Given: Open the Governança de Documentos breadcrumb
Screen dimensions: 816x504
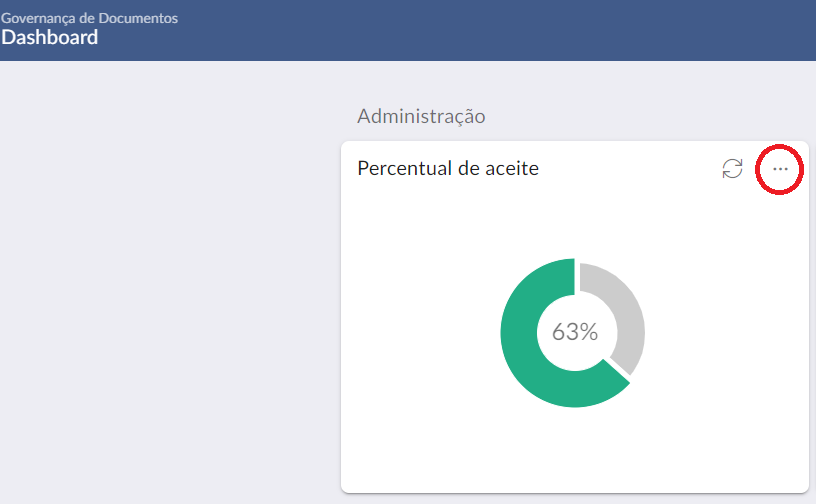Looking at the screenshot, I should tap(89, 18).
